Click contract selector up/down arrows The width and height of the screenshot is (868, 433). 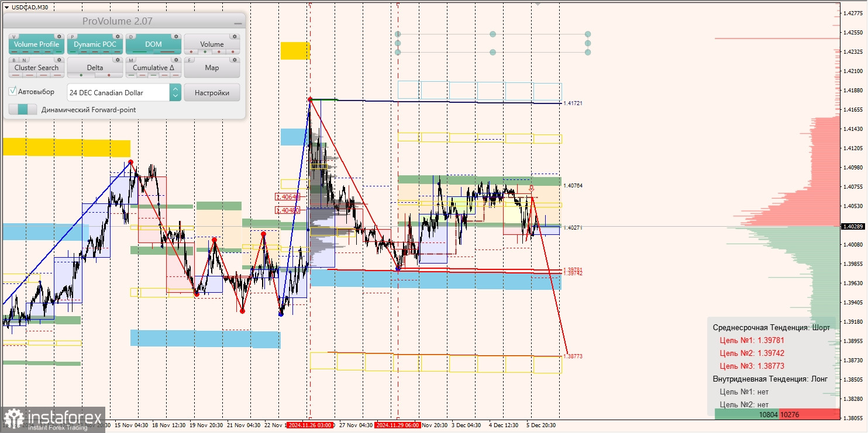click(175, 92)
